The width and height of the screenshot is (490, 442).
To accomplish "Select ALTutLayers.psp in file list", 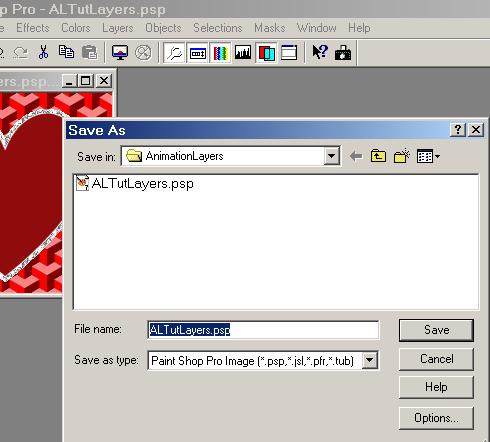I will click(135, 184).
